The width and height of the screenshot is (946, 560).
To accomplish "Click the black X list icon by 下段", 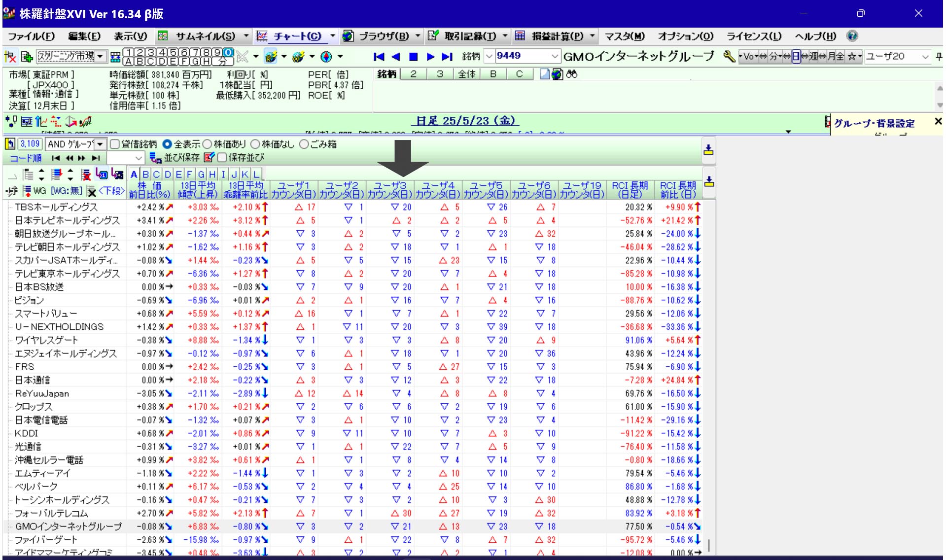I will tap(91, 191).
